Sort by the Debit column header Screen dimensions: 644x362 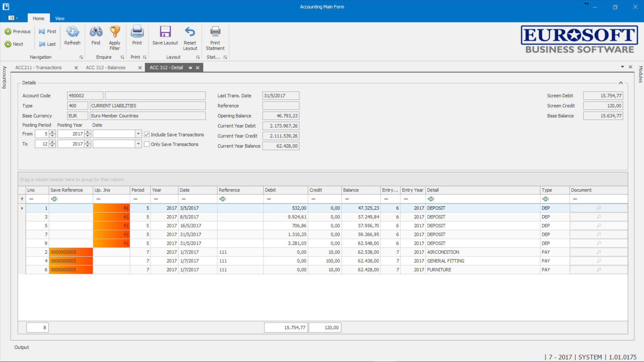(x=285, y=190)
